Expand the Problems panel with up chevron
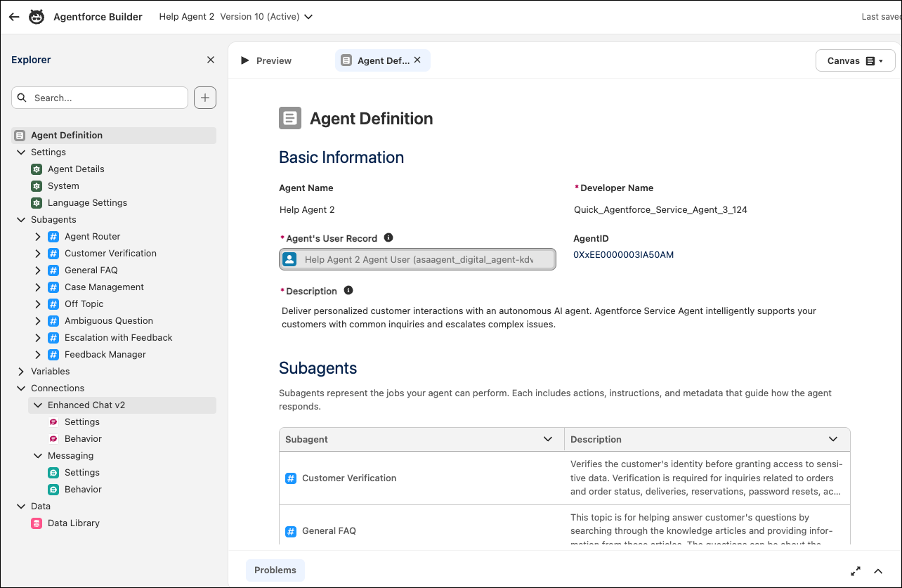This screenshot has width=902, height=588. [x=878, y=571]
